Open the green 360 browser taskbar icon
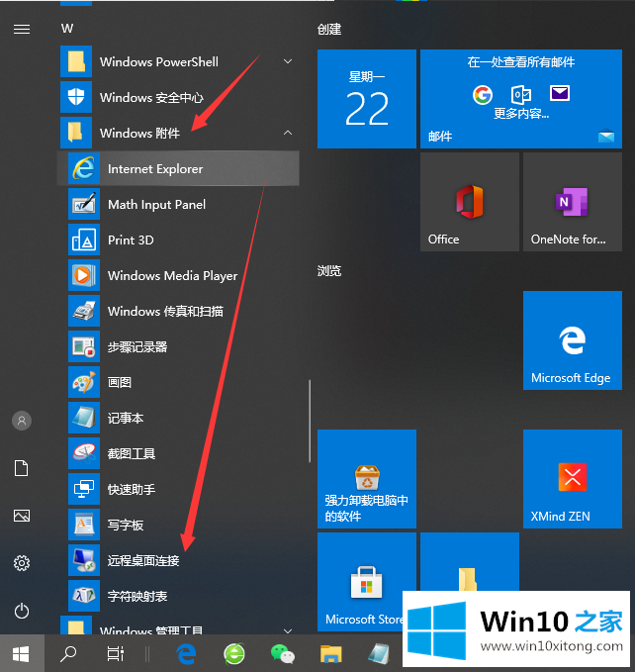This screenshot has height=672, width=635. (234, 654)
